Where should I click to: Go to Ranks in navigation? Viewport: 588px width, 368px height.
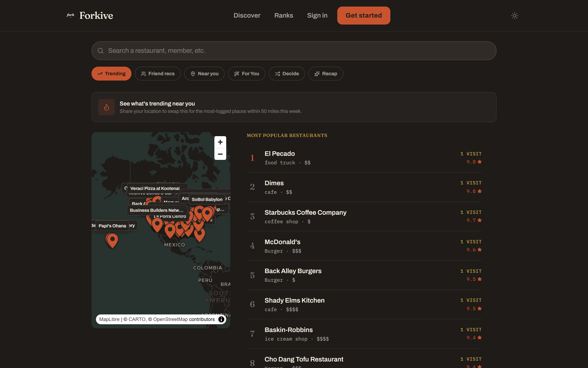(x=284, y=15)
